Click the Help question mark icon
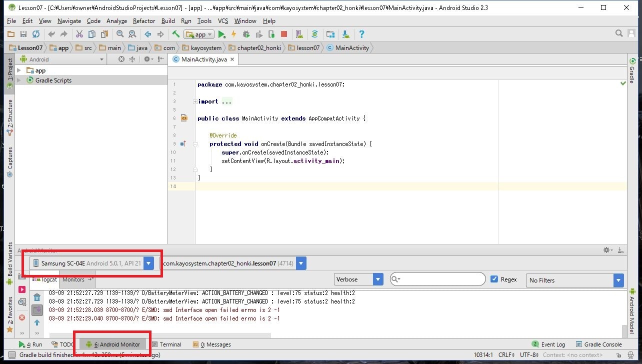This screenshot has height=364, width=642. click(361, 34)
